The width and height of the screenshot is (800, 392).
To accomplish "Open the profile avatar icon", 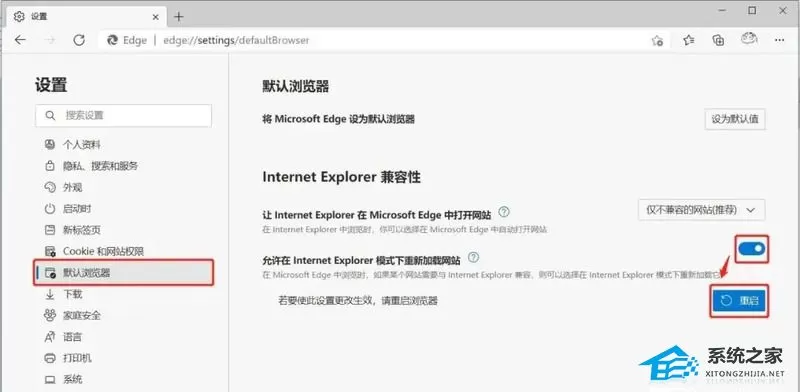I will [749, 39].
